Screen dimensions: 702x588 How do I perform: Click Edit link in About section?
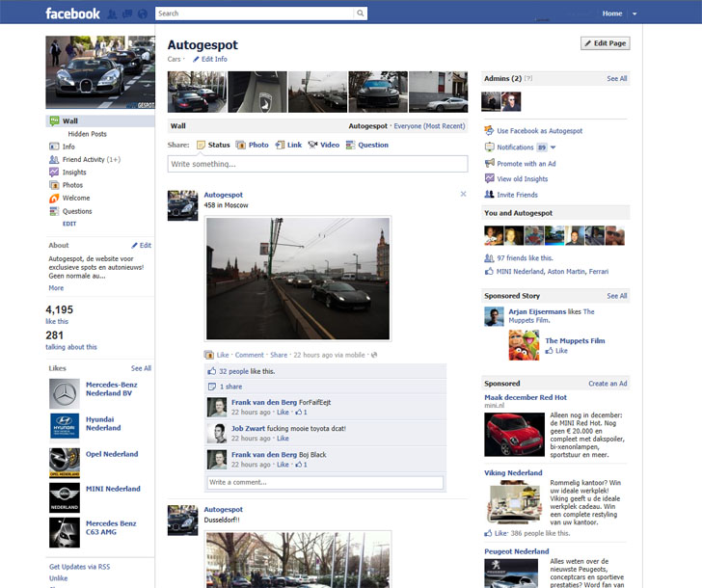142,245
